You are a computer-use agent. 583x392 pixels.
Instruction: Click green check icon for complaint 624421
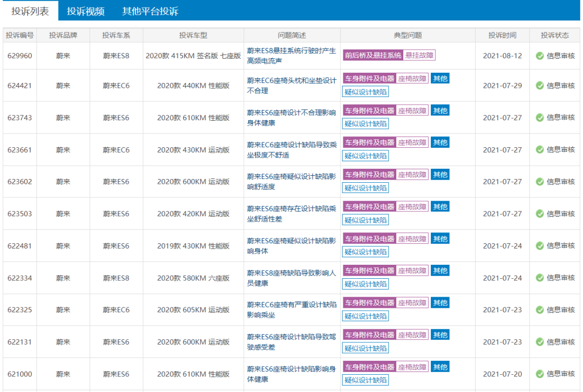point(540,85)
